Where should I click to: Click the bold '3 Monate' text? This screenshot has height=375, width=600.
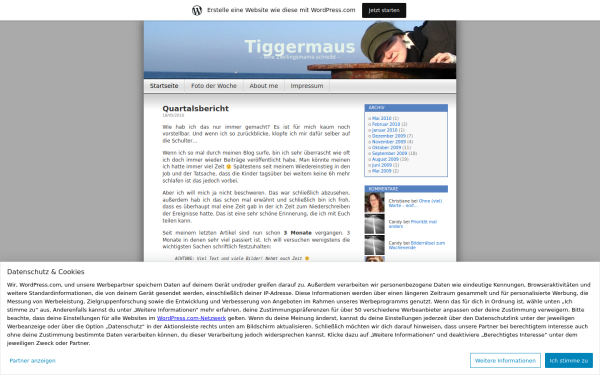298,233
